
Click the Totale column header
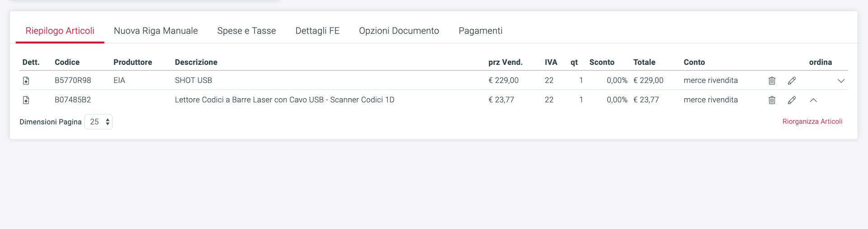point(644,62)
